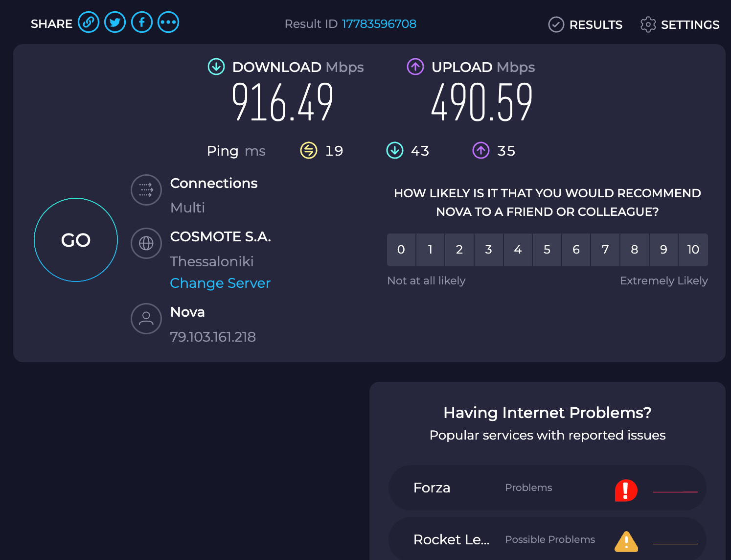Click the globe server icon
Image resolution: width=731 pixels, height=560 pixels.
(x=146, y=243)
